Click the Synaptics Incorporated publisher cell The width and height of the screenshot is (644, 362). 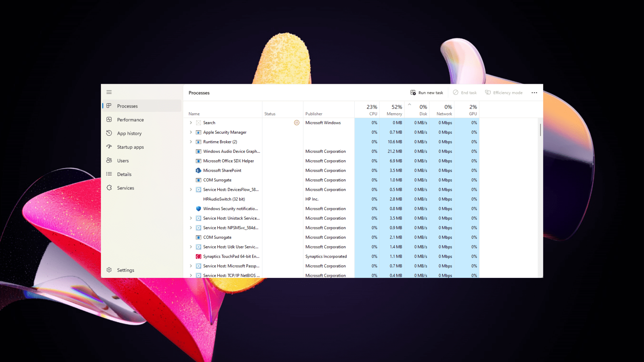[x=326, y=256]
